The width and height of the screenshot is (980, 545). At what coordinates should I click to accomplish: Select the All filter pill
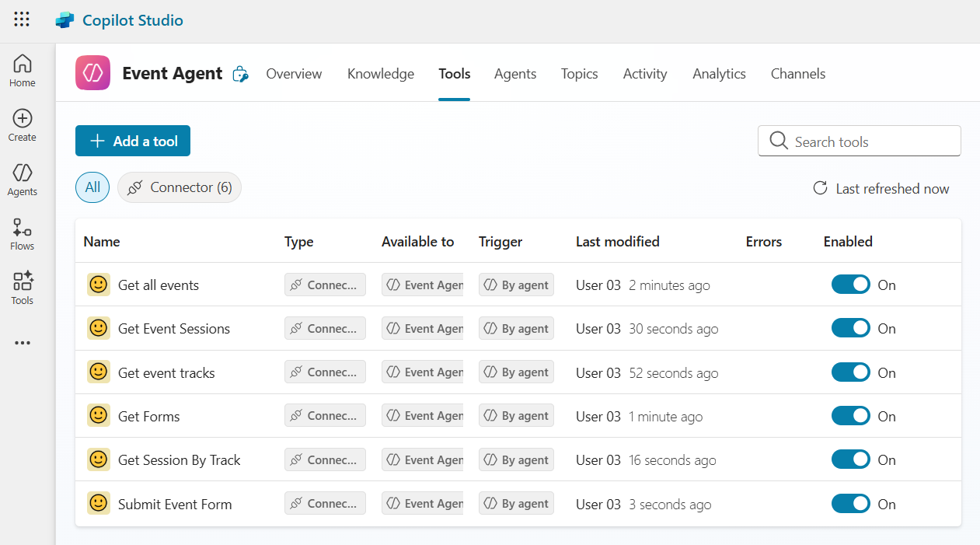(x=92, y=187)
